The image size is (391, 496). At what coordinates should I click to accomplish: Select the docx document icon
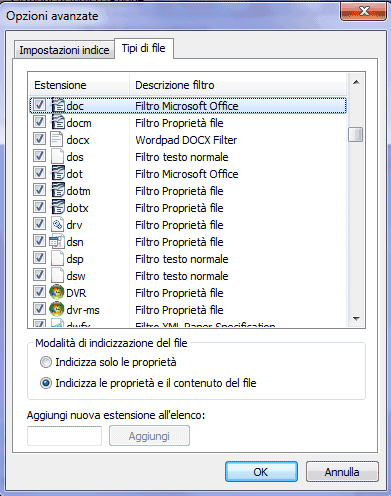pyautogui.click(x=57, y=140)
